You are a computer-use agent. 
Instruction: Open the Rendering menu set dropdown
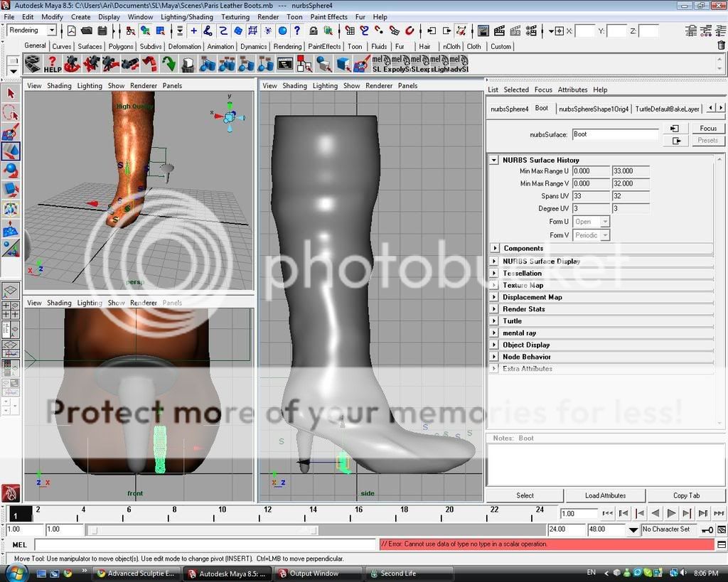pyautogui.click(x=32, y=31)
